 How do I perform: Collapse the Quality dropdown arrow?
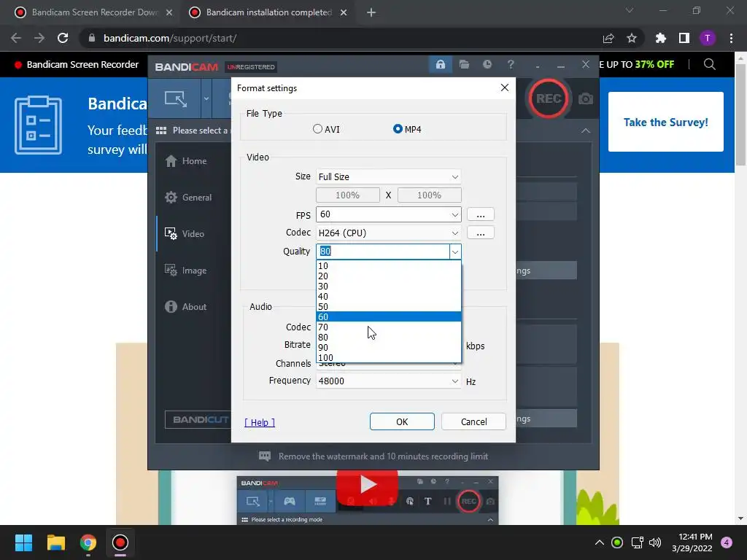(x=455, y=252)
